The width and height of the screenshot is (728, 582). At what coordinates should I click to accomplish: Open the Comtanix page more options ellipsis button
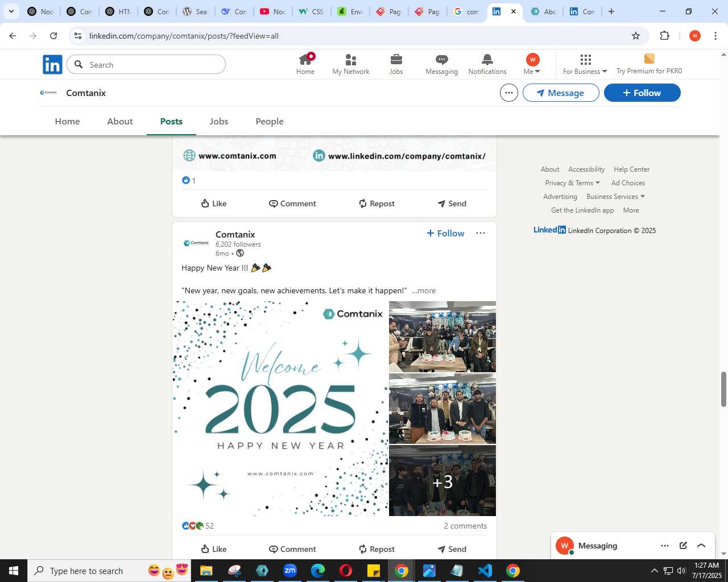pyautogui.click(x=509, y=93)
